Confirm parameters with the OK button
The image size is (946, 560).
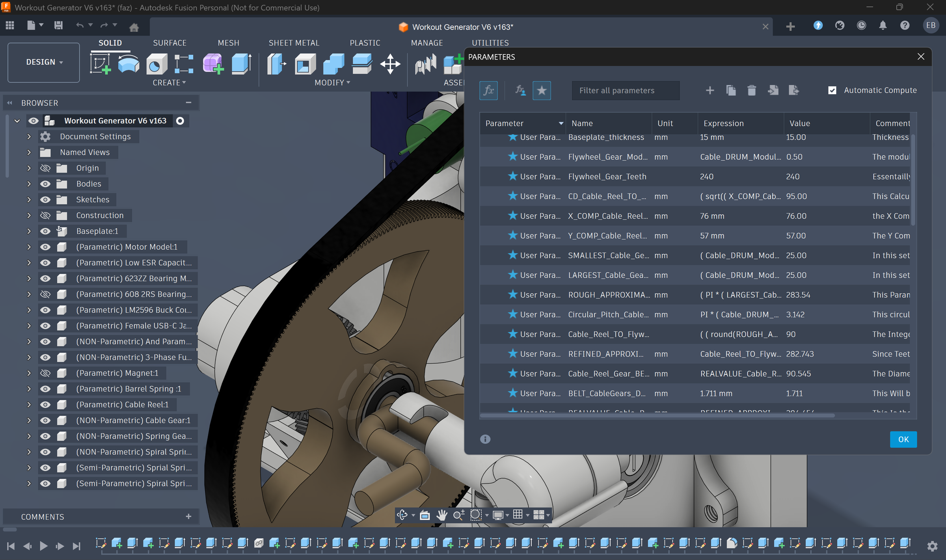(x=903, y=439)
